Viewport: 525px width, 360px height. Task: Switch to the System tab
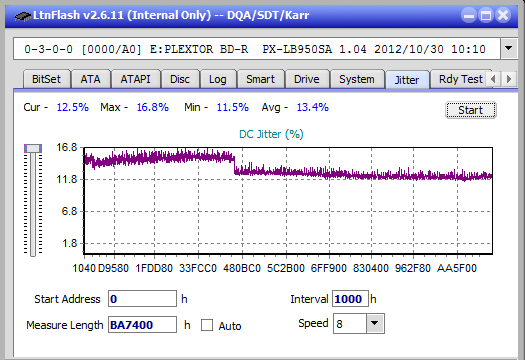[357, 79]
